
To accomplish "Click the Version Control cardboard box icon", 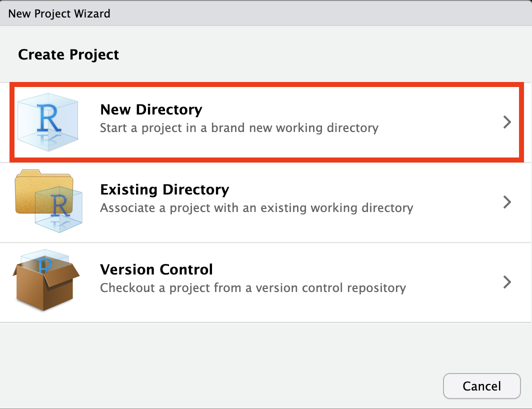I will (45, 282).
